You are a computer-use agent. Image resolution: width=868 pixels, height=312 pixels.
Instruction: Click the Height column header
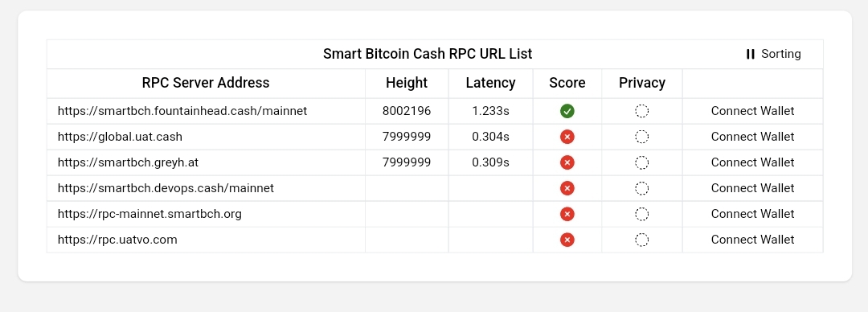pyautogui.click(x=407, y=83)
